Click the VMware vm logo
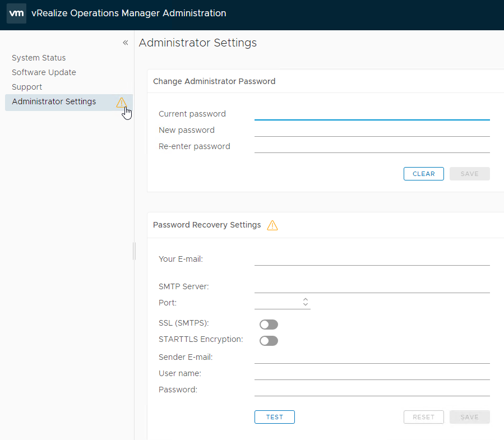504x440 pixels. (x=16, y=13)
